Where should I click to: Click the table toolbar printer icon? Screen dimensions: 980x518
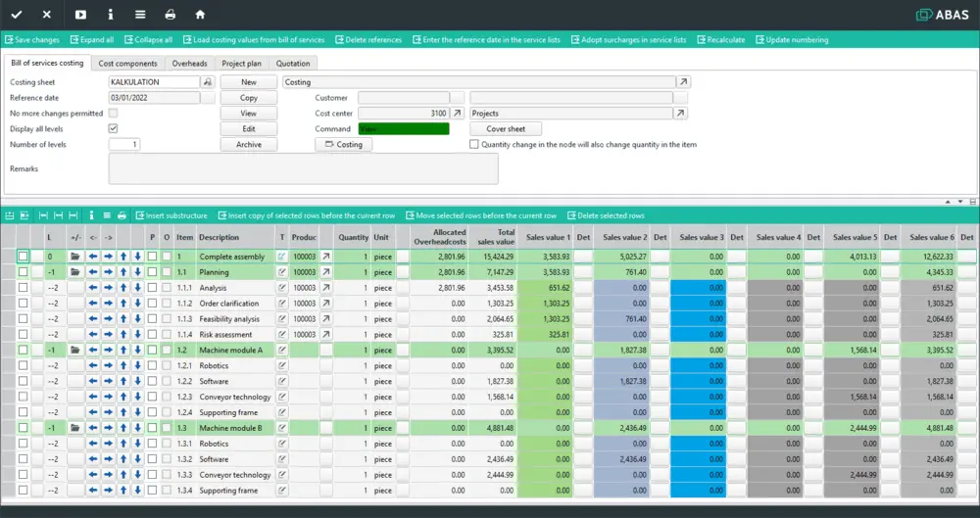(122, 215)
